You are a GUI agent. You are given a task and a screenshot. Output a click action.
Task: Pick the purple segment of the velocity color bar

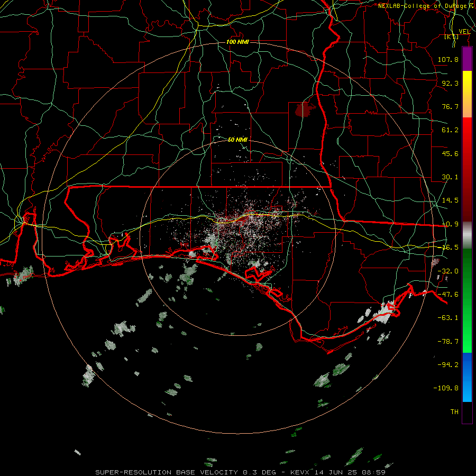point(467,59)
